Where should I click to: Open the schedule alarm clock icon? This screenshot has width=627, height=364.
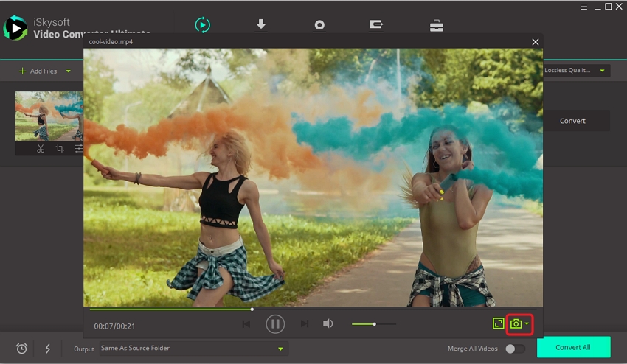pos(21,349)
